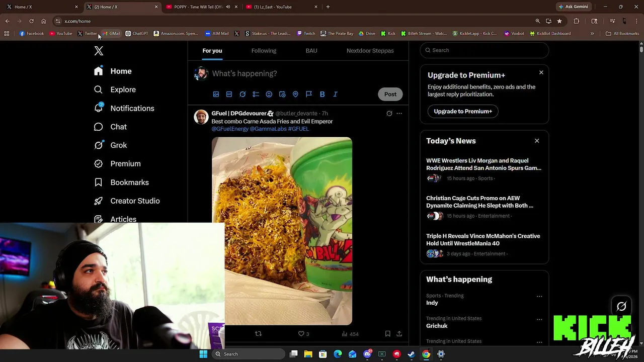Click the #GFUEL hashtag

298,129
